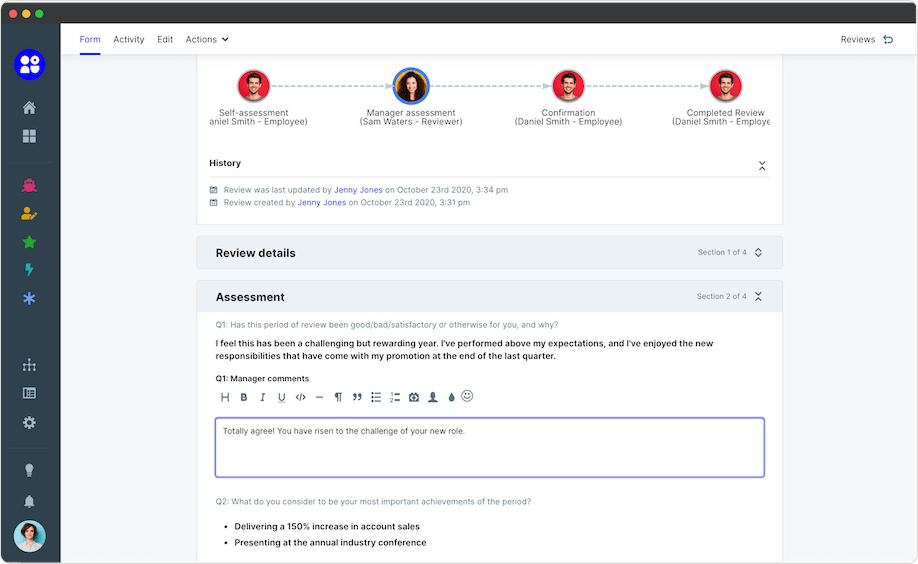The height and width of the screenshot is (564, 918).
Task: Open Jenny Jones link in review created line
Action: pyautogui.click(x=322, y=203)
